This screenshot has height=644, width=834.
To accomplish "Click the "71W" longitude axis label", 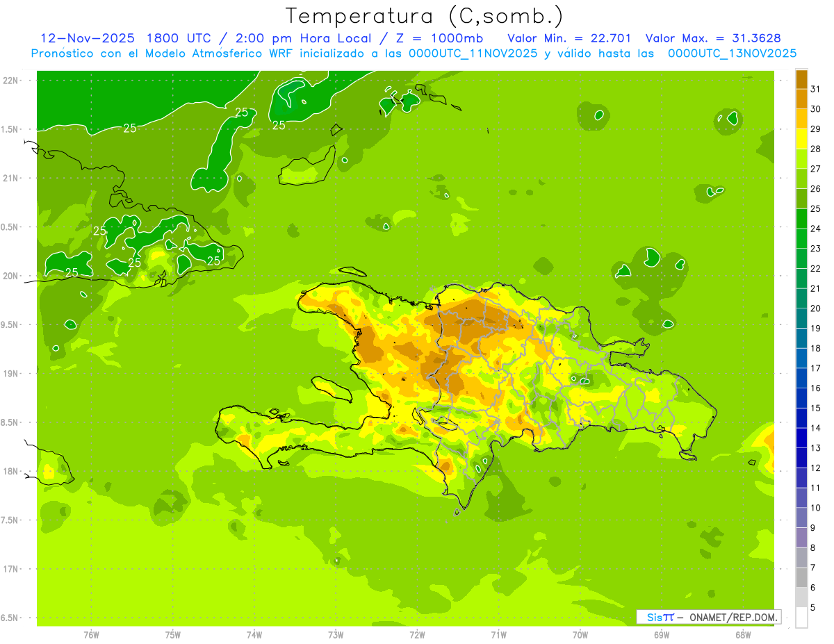I will (498, 634).
